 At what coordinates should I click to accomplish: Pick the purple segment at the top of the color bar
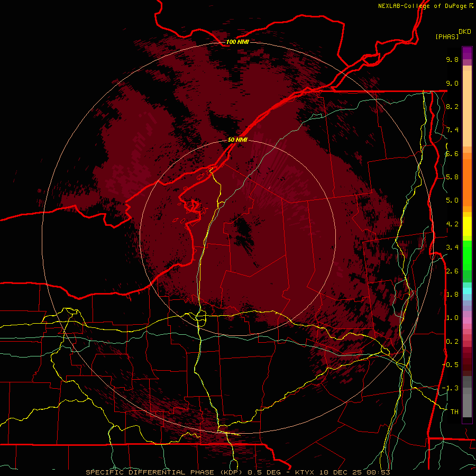click(467, 53)
